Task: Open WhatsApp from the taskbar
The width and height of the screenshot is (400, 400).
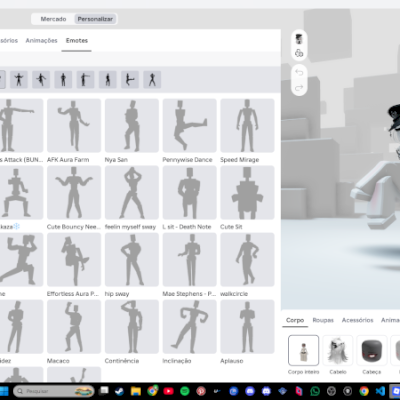Action: pyautogui.click(x=315, y=391)
